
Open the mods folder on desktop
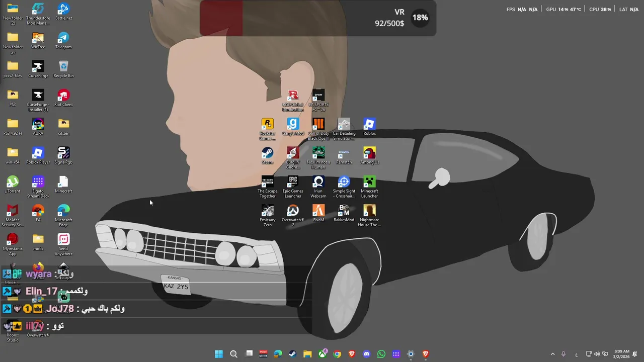[38, 242]
